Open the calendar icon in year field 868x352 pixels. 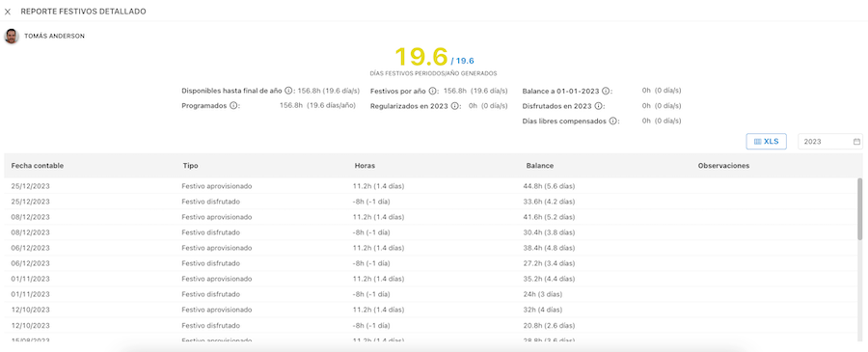tap(856, 142)
